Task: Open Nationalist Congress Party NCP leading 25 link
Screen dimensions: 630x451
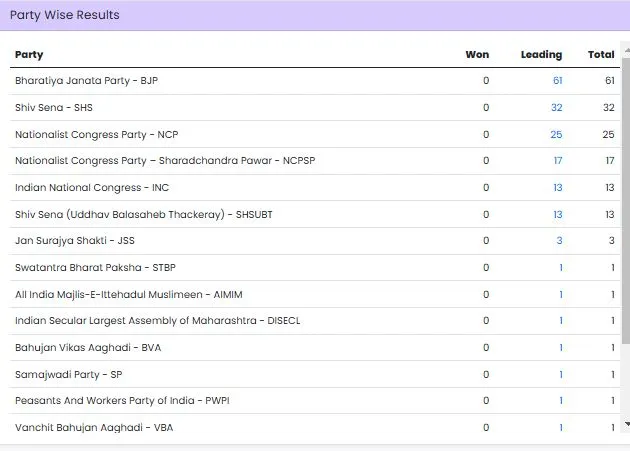Action: click(x=557, y=134)
